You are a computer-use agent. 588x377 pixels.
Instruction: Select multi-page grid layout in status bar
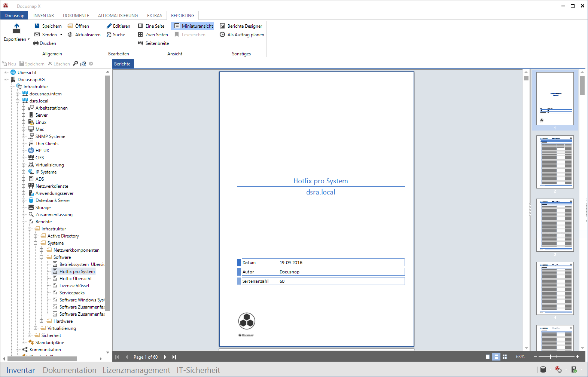[505, 357]
